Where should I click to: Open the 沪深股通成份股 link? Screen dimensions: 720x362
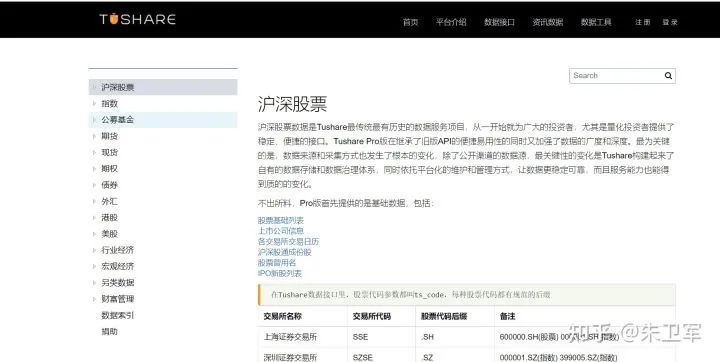(x=285, y=252)
